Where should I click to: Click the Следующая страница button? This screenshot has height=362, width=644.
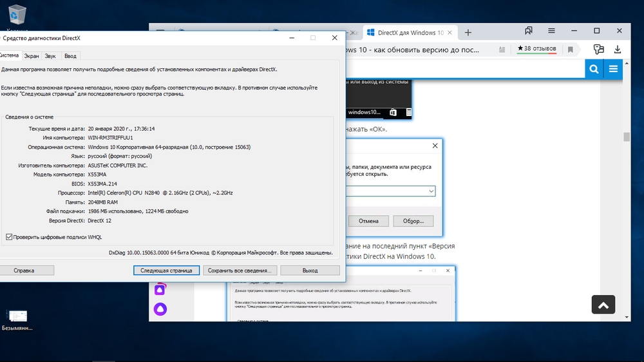(166, 271)
